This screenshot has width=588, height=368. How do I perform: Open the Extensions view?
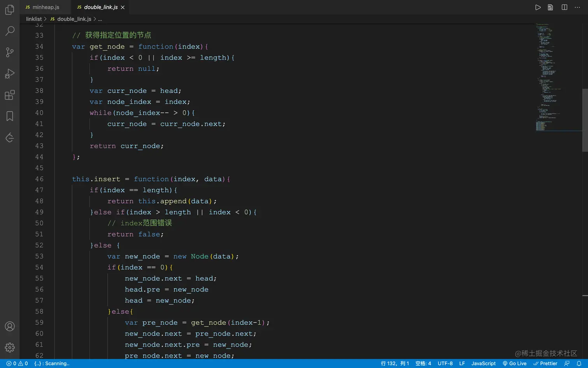(10, 95)
